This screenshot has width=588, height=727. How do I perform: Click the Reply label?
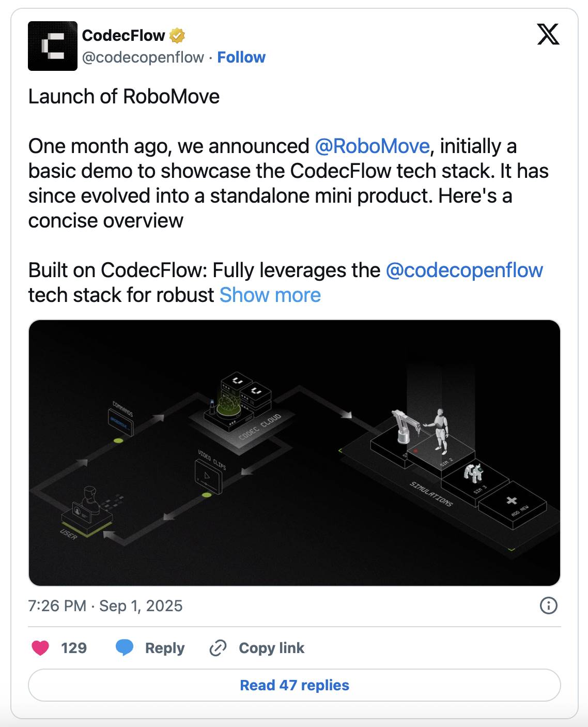[x=165, y=648]
